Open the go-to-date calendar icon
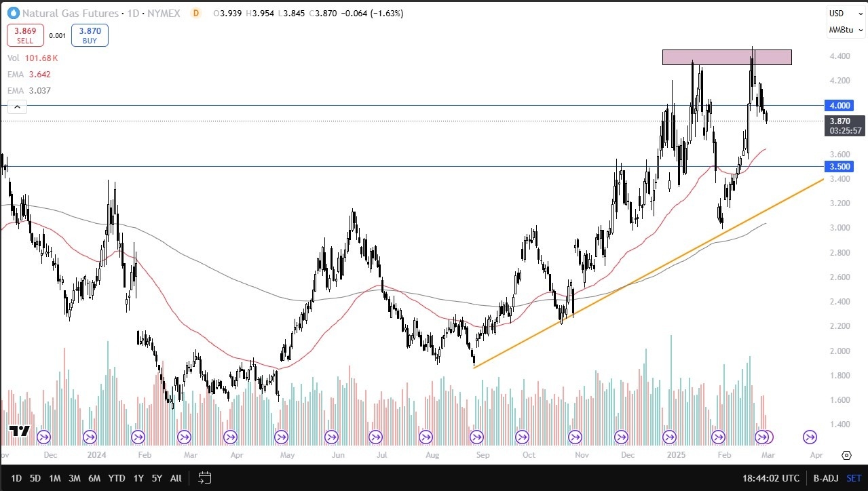 (x=205, y=478)
